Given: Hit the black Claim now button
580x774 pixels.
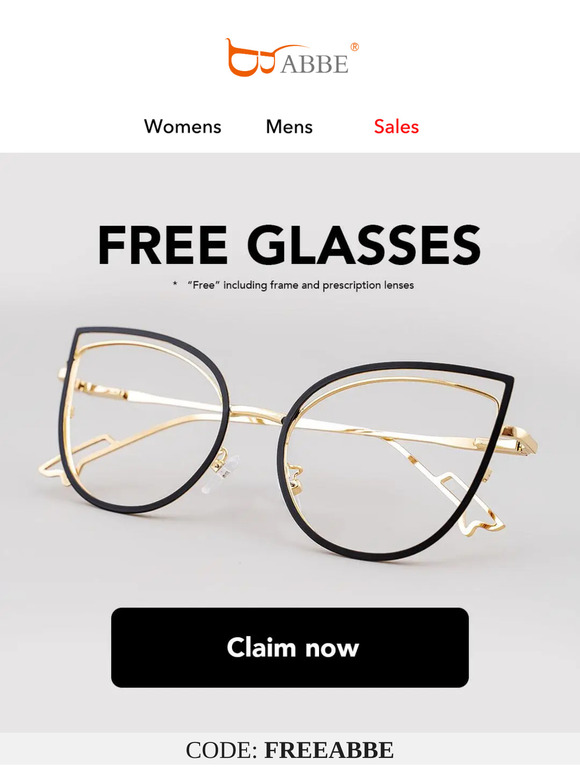Looking at the screenshot, I should pyautogui.click(x=290, y=648).
